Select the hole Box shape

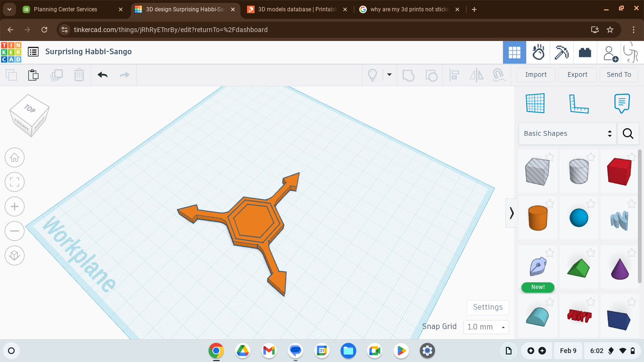click(x=537, y=171)
